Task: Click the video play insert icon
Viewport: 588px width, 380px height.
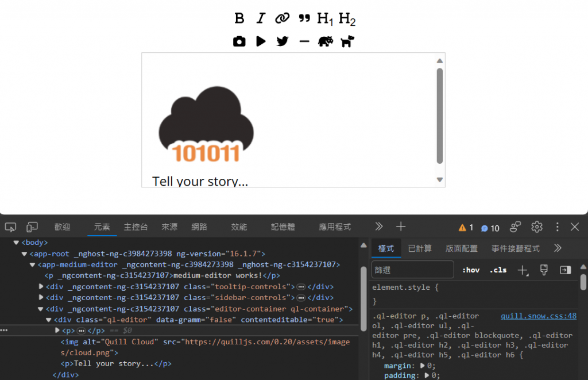Action: click(x=261, y=41)
